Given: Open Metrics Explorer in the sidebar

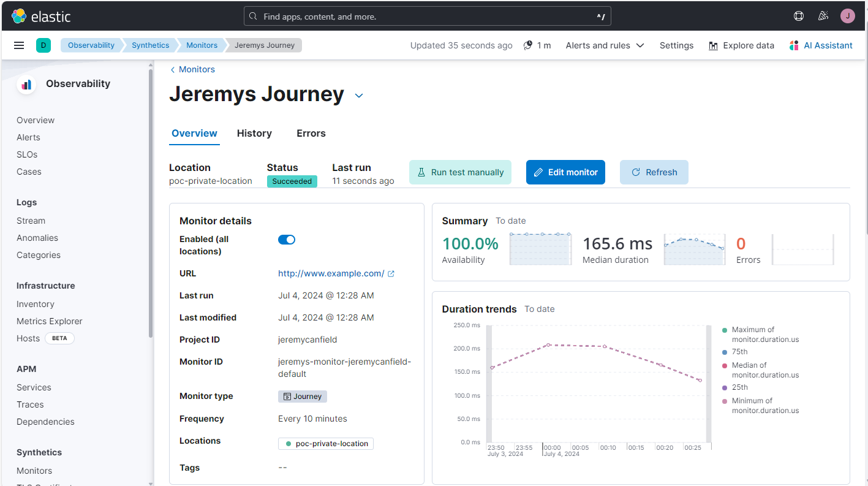Looking at the screenshot, I should click(x=50, y=321).
